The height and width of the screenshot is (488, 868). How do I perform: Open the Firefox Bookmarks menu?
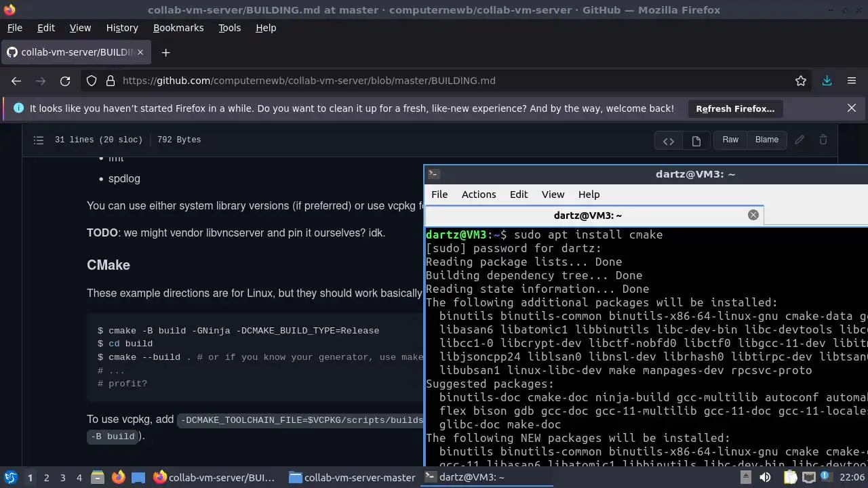[178, 28]
